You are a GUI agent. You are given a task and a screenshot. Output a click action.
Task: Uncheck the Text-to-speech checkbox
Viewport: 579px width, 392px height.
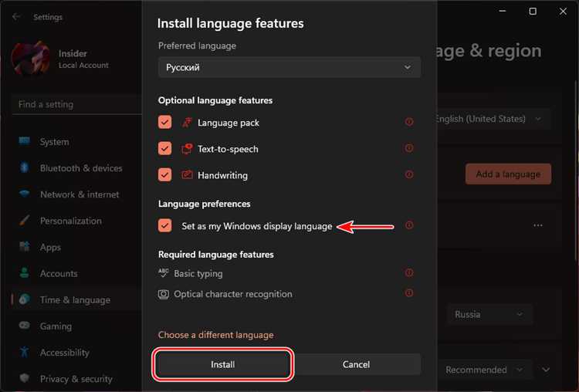164,148
